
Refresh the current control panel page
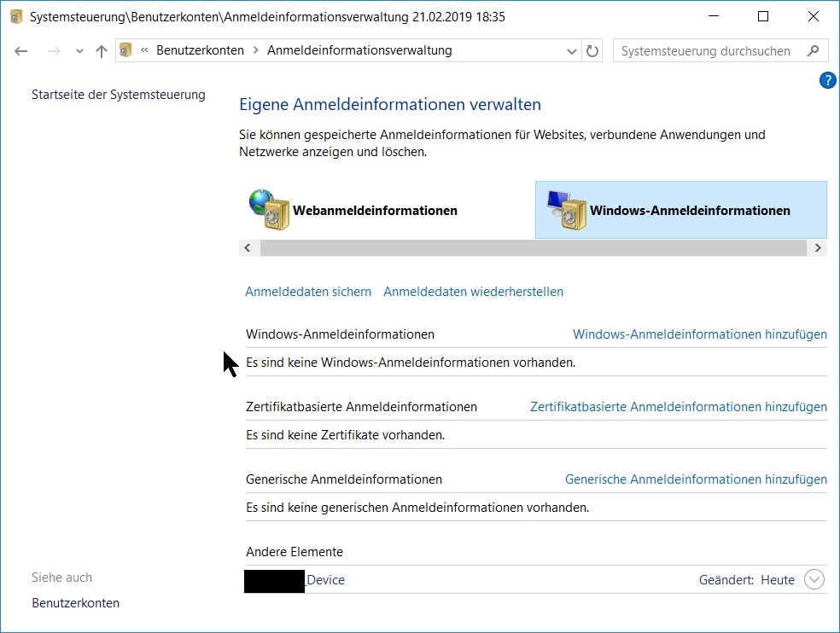(592, 51)
